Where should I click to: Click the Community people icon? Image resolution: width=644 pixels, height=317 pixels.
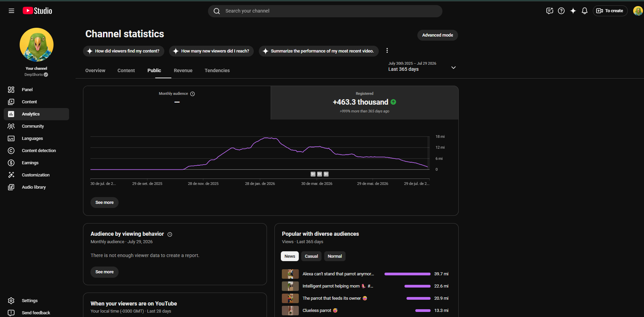11,126
